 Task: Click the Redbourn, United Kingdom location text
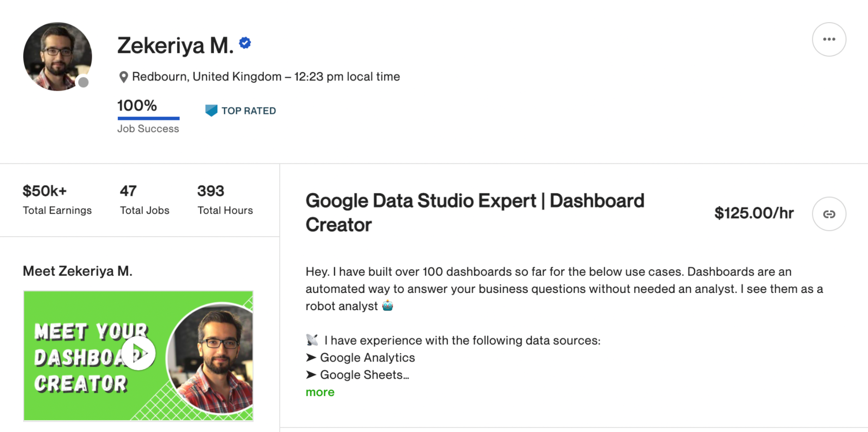click(x=207, y=77)
